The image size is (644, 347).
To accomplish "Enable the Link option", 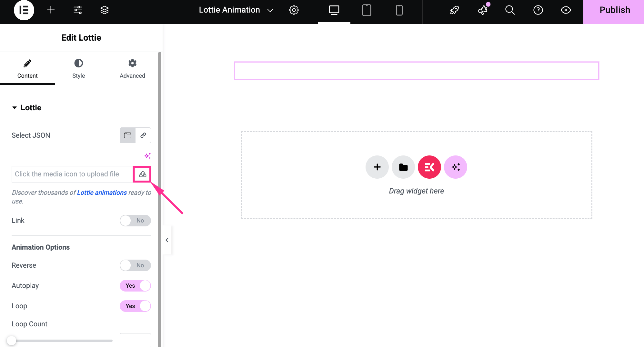I will coord(135,221).
